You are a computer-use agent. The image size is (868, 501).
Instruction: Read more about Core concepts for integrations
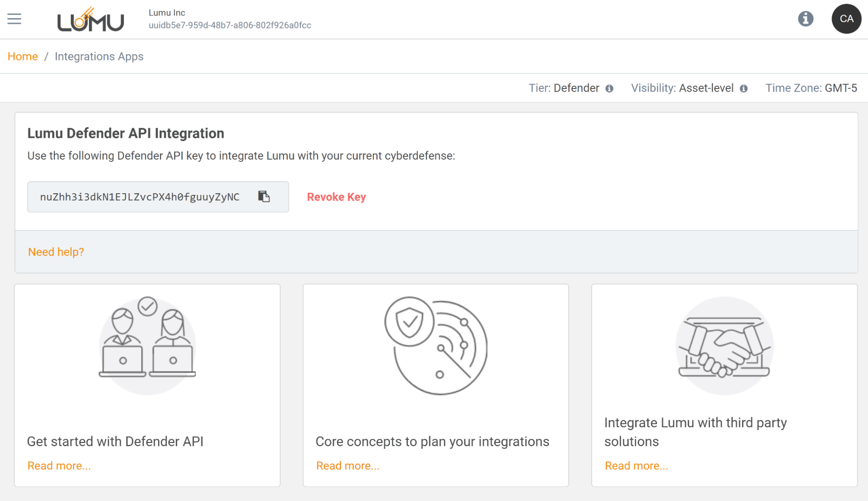(348, 465)
